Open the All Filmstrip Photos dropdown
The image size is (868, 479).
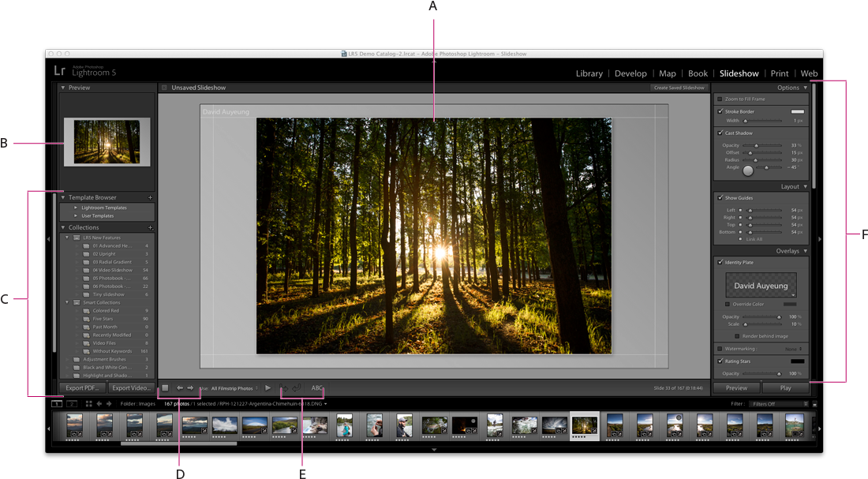point(233,387)
